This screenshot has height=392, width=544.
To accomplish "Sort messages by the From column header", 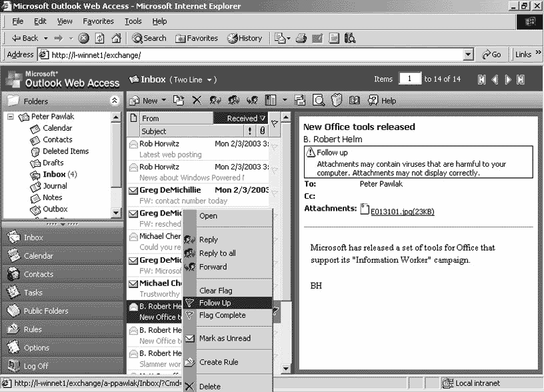I will point(176,118).
